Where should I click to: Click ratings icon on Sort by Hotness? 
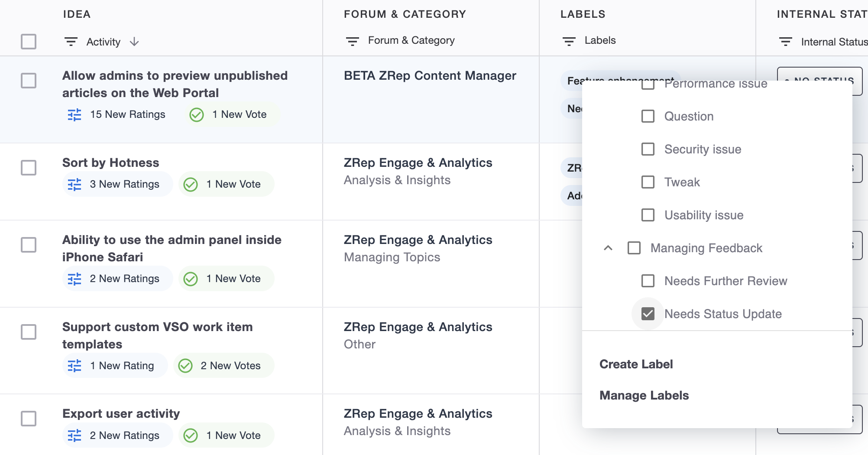pos(74,185)
